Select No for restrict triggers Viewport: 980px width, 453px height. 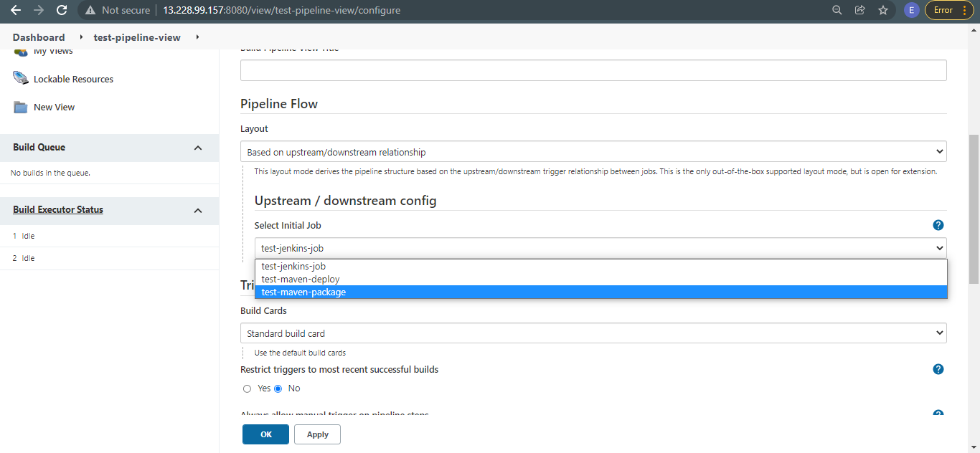click(x=278, y=388)
